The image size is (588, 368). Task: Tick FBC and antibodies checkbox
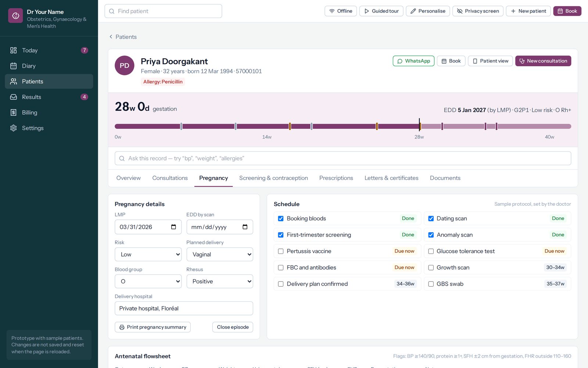click(x=281, y=268)
